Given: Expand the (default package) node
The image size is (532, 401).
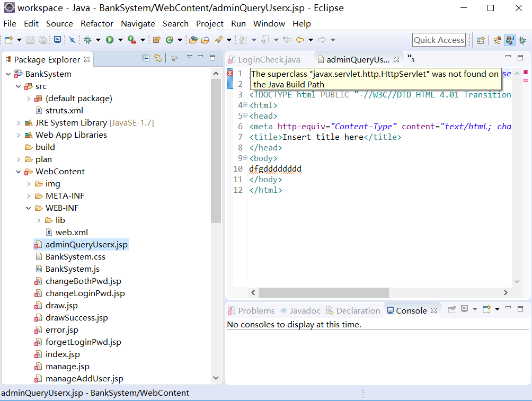Looking at the screenshot, I should pyautogui.click(x=29, y=99).
